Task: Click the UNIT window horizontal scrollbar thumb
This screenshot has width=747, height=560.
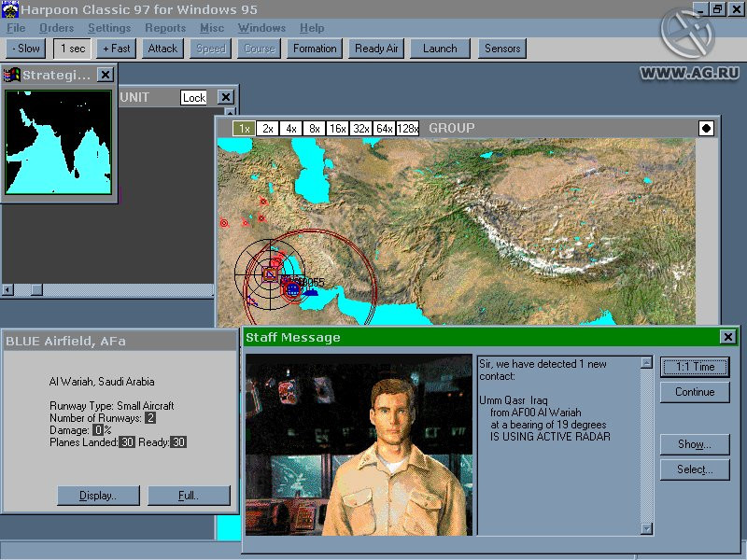Action: point(36,289)
